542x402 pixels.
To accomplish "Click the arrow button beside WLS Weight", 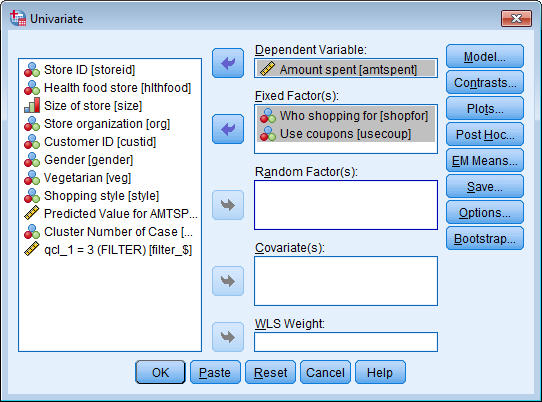I will (x=228, y=337).
